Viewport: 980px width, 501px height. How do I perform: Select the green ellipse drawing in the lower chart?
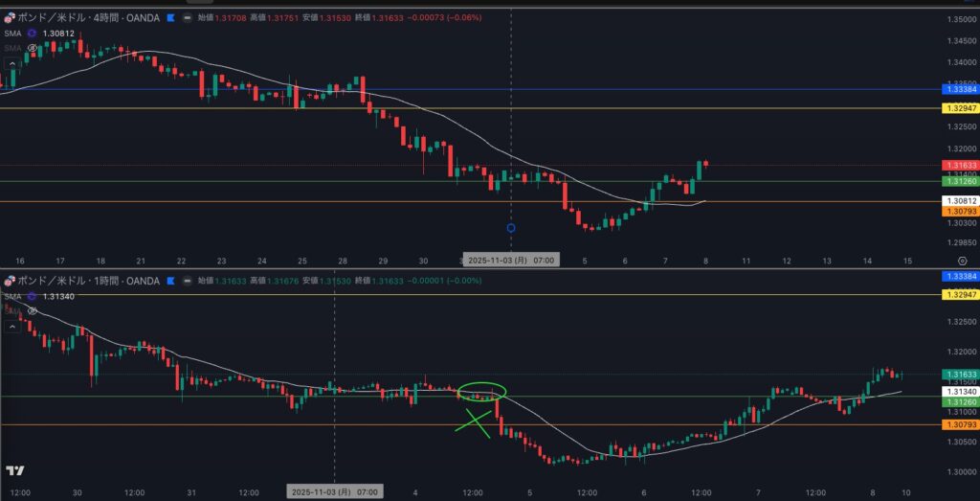click(481, 390)
